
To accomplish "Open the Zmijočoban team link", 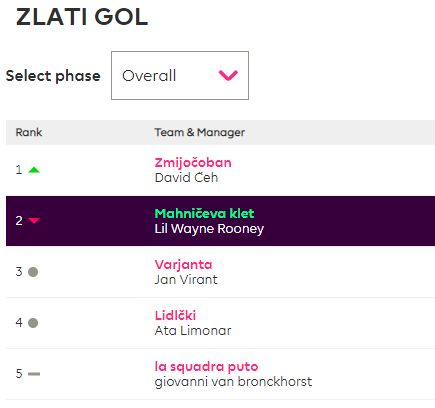I will [193, 163].
